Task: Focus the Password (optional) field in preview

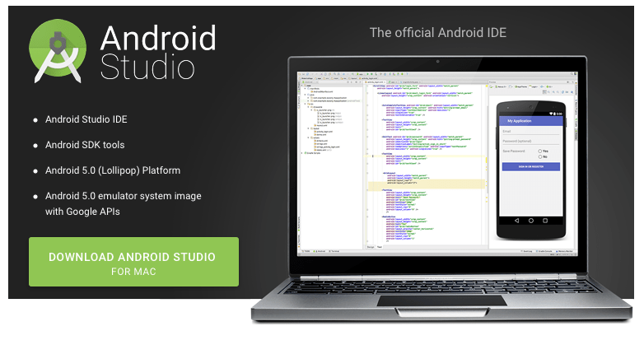Action: click(x=530, y=142)
